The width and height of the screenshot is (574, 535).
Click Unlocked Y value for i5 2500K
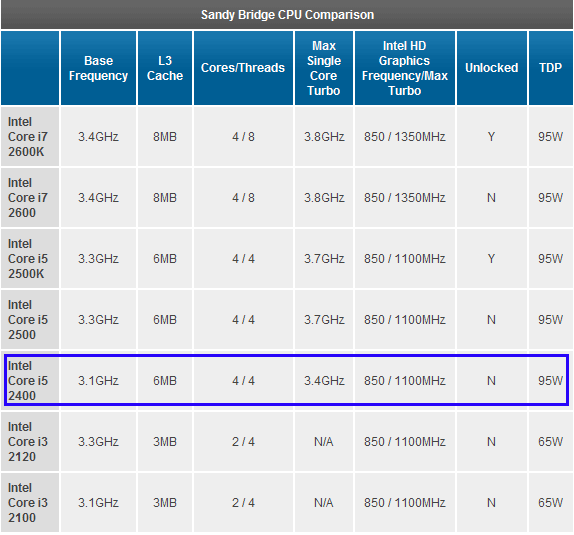point(491,259)
